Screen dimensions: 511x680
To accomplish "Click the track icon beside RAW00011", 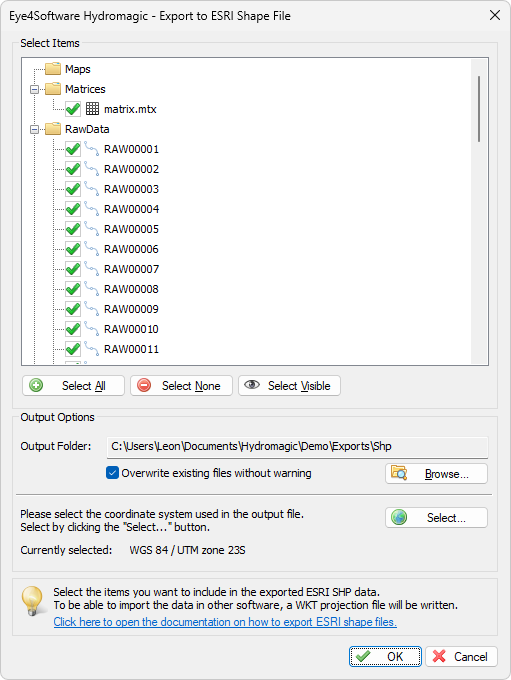I will (92, 349).
